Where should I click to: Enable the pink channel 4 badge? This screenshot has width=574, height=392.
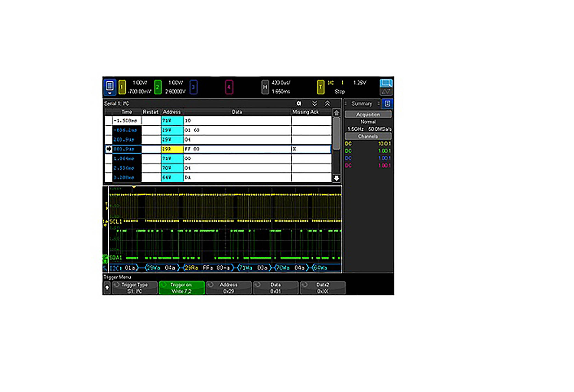[x=229, y=87]
